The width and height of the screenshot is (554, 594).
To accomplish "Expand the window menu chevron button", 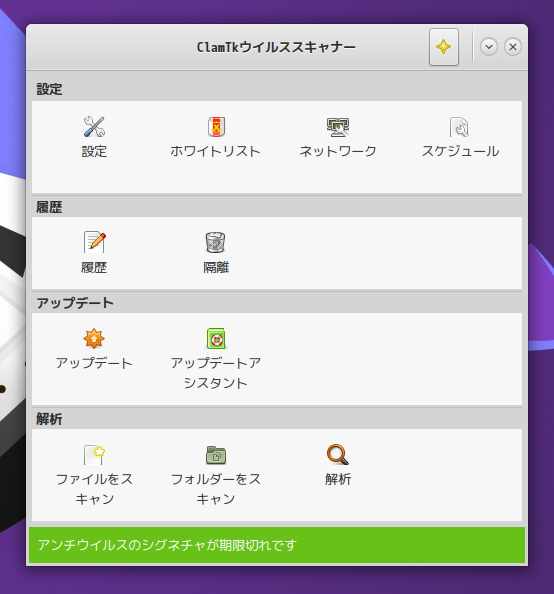I will point(489,47).
